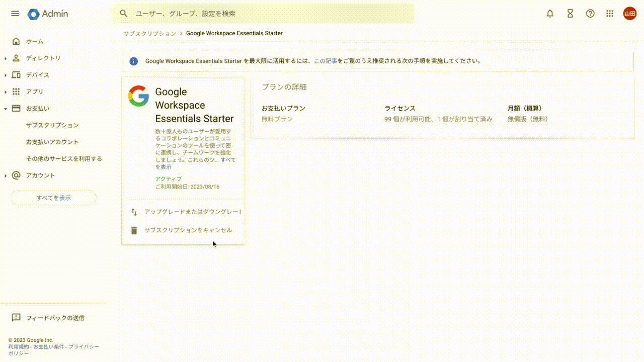Click the Google Workspace Essentials Starter breadcrumb
The image size is (644, 362).
click(x=234, y=33)
